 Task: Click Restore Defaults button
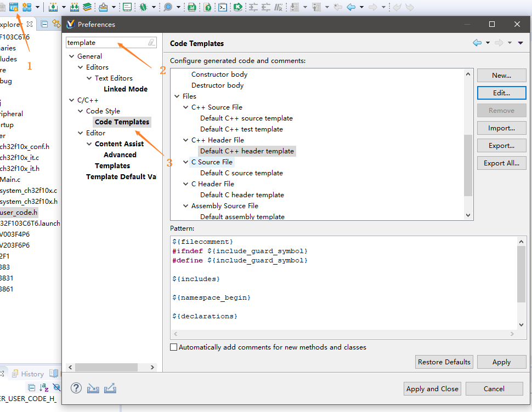[x=444, y=362]
